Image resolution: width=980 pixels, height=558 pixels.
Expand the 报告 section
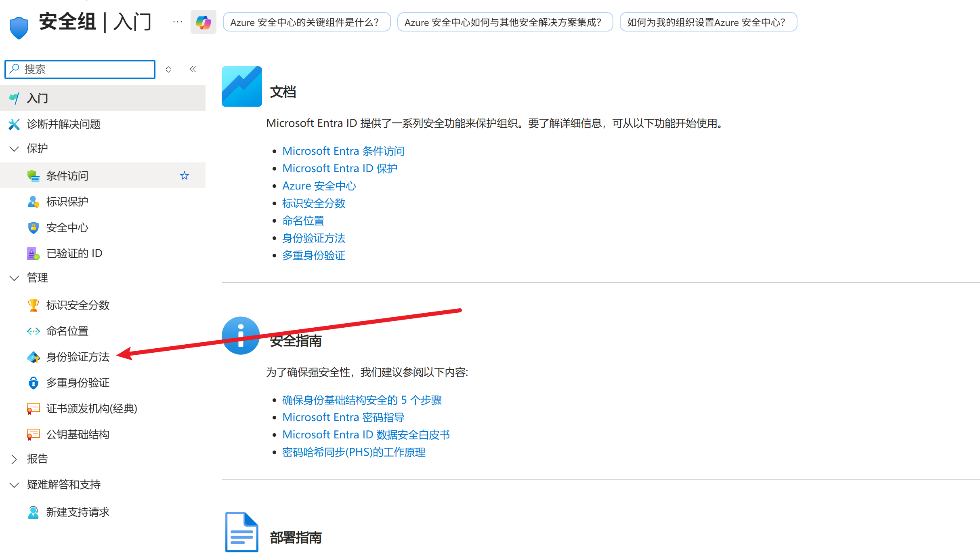14,459
